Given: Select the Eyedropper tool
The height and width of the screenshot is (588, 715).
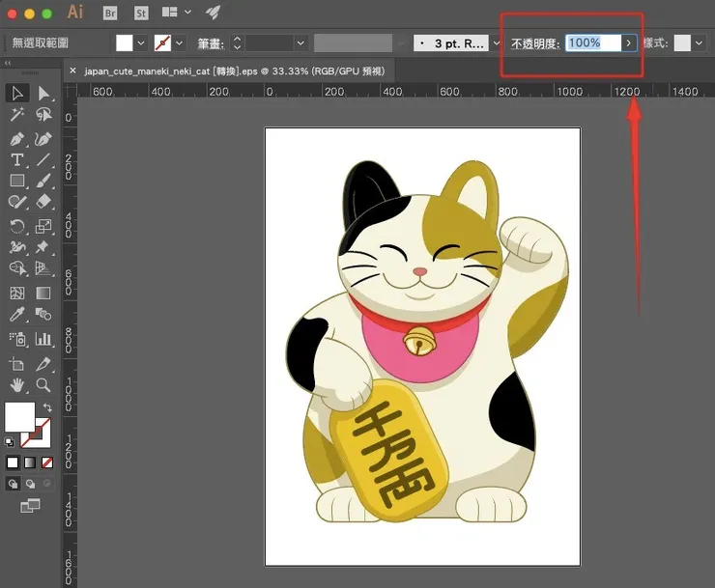Looking at the screenshot, I should tap(17, 315).
